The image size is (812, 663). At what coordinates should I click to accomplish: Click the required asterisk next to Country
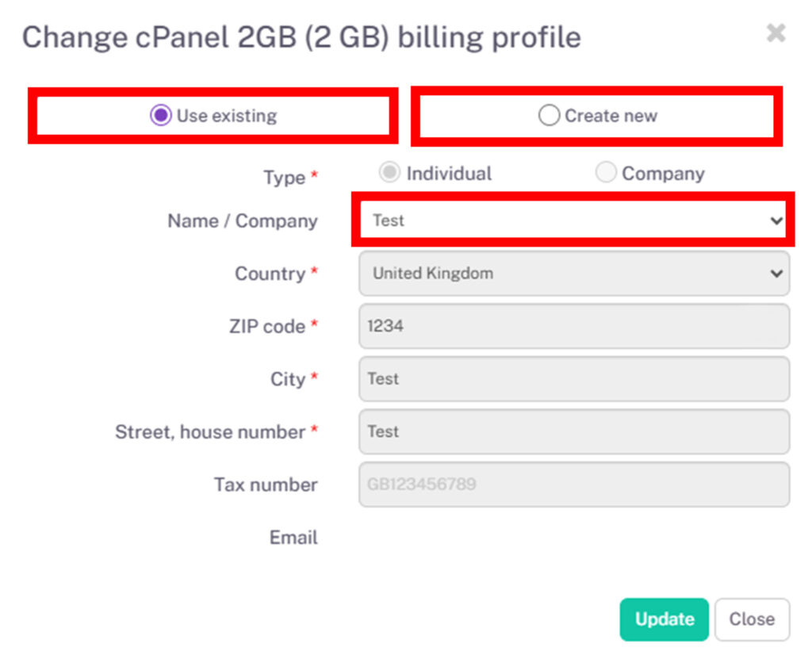point(316,270)
